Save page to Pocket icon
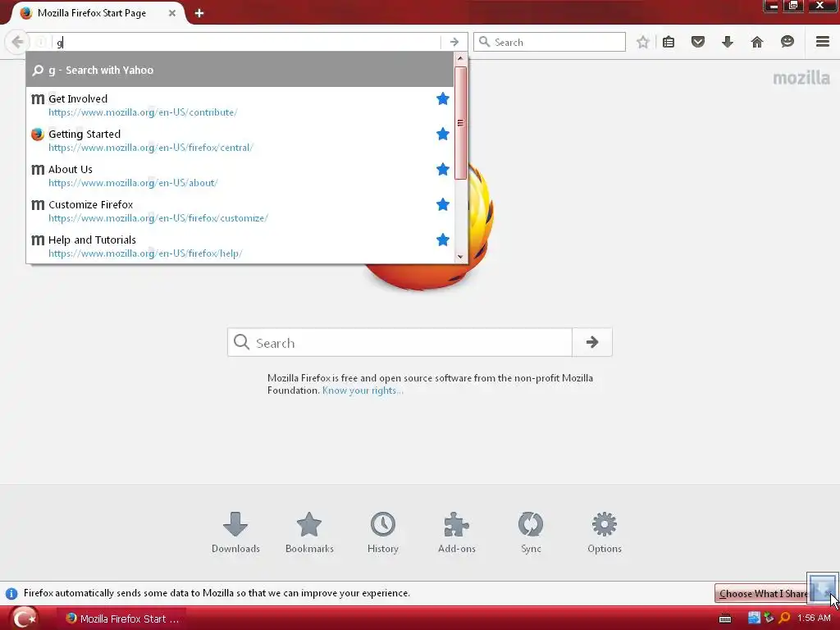The width and height of the screenshot is (840, 630). click(698, 42)
